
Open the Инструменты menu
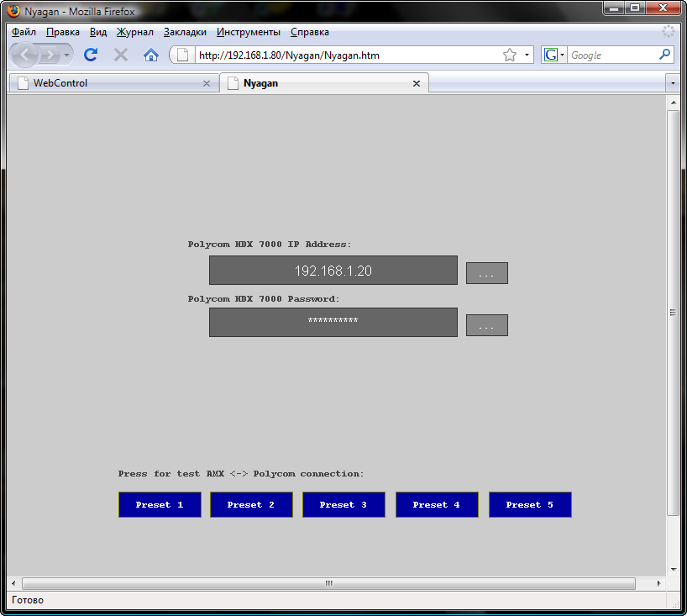pyautogui.click(x=249, y=32)
